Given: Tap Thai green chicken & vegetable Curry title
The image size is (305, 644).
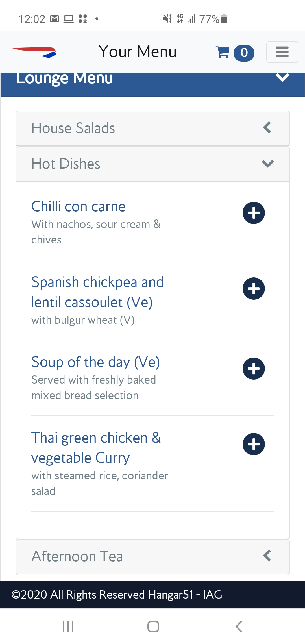Looking at the screenshot, I should pyautogui.click(x=96, y=448).
